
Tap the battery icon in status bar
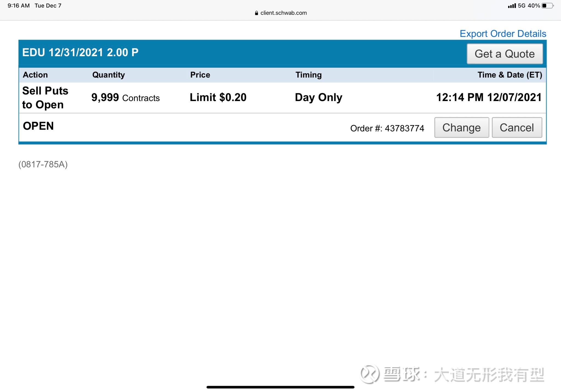click(x=547, y=6)
